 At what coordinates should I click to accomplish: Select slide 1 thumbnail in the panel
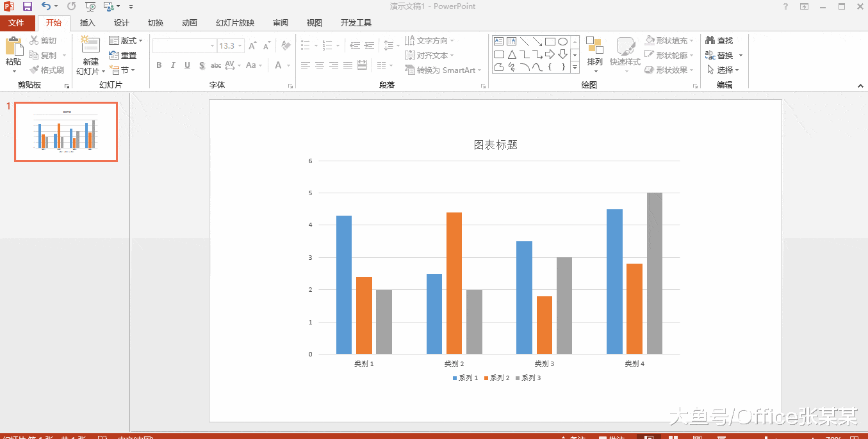click(x=66, y=131)
